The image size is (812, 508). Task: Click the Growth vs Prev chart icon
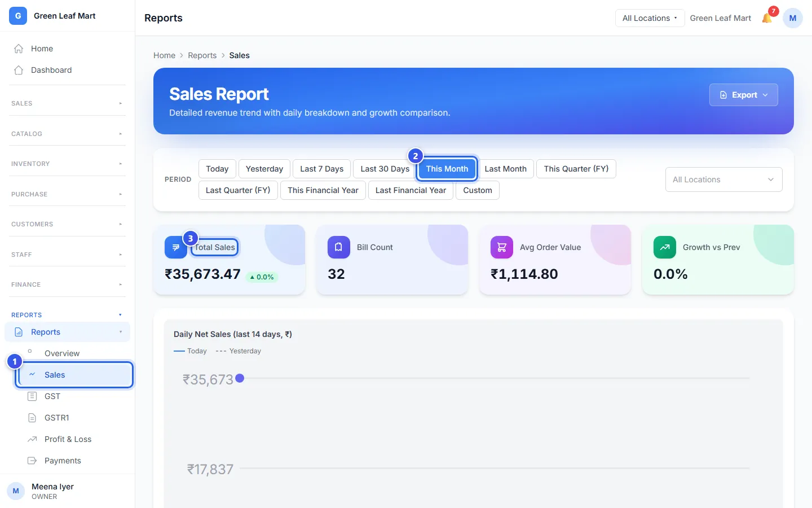click(665, 247)
